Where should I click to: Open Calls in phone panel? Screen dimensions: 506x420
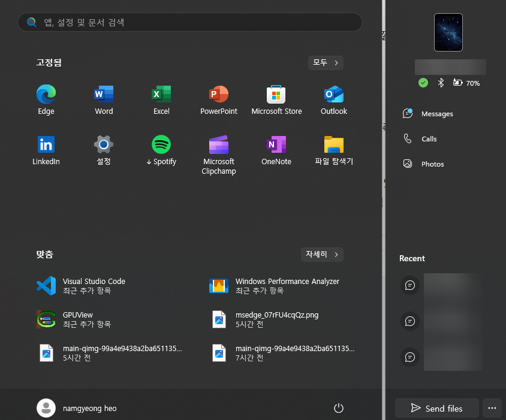[x=420, y=139]
